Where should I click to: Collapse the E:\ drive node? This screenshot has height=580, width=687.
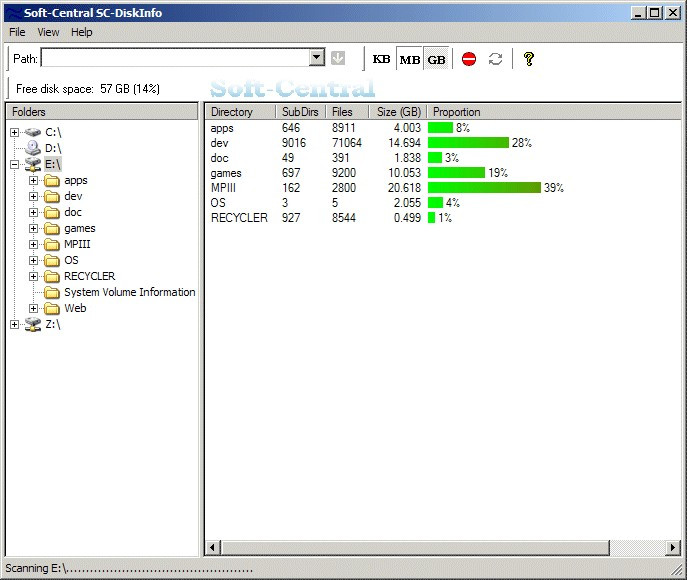14,164
